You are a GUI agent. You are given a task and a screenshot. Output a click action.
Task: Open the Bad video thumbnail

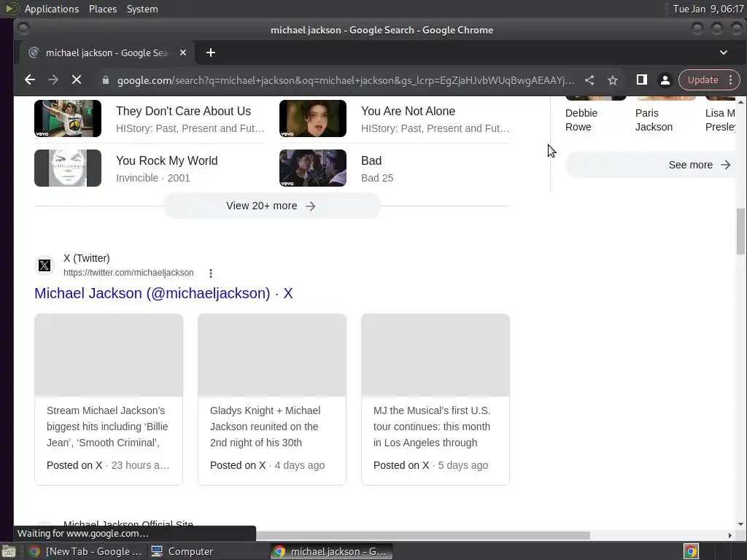312,168
